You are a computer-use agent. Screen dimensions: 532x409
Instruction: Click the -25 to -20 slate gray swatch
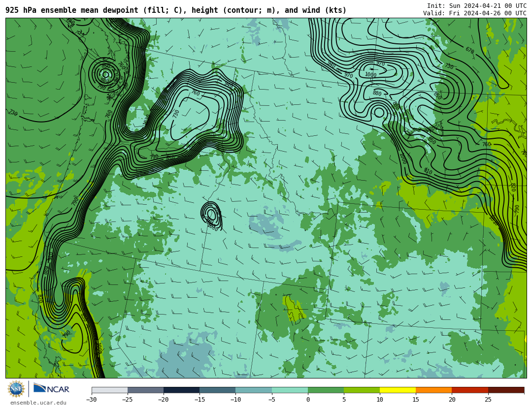(145, 390)
